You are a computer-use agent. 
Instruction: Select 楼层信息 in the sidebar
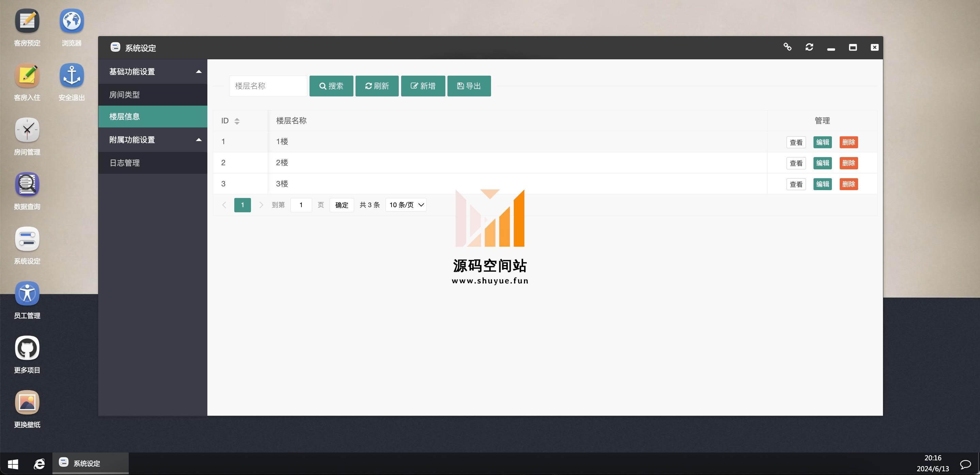click(153, 117)
